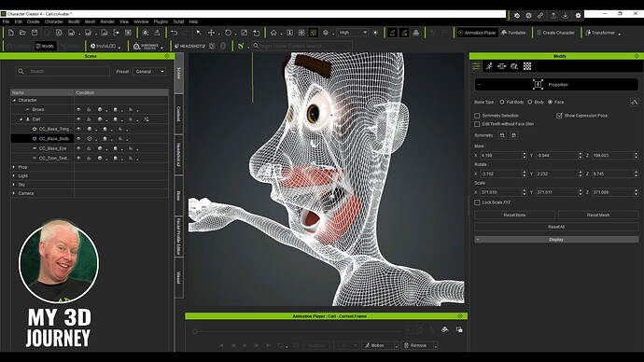Open the Preset General dropdown
This screenshot has height=362, width=644.
click(149, 72)
